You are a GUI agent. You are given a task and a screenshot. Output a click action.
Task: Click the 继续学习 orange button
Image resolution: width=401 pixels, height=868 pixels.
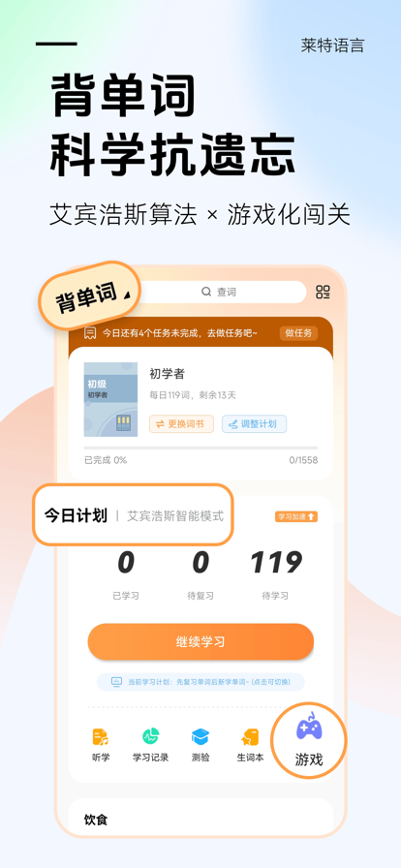pos(200,642)
